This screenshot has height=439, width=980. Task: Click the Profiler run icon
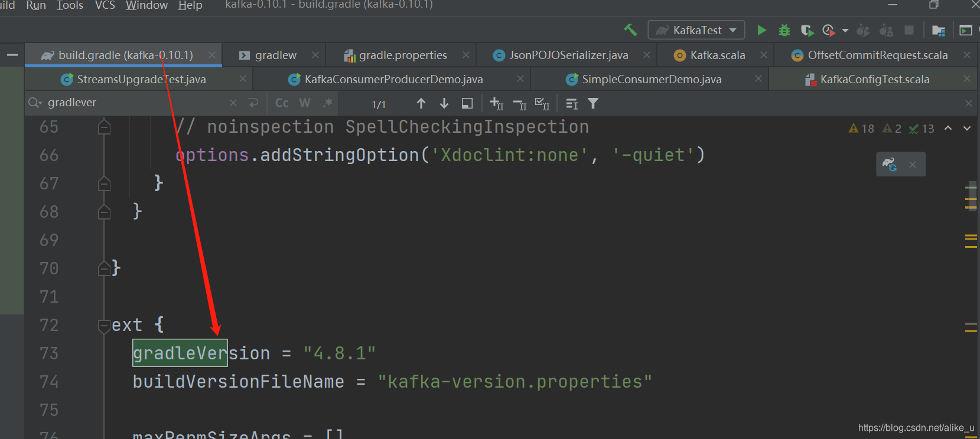828,30
